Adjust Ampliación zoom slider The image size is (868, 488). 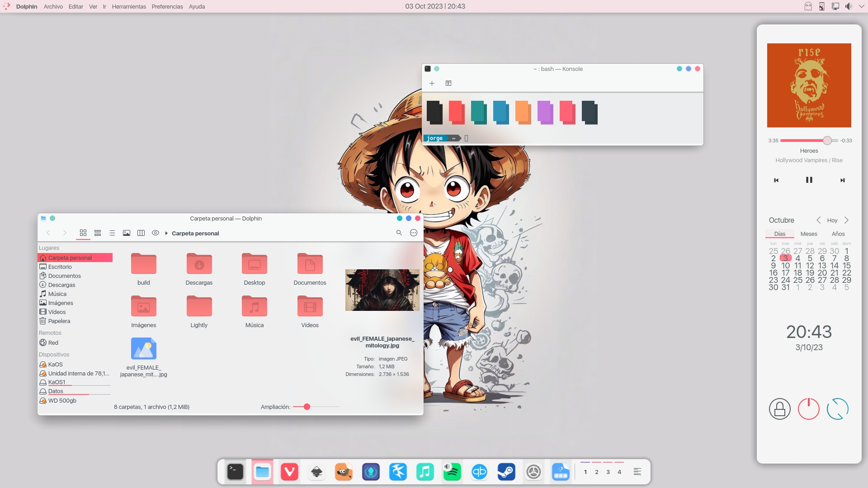[x=316, y=407]
